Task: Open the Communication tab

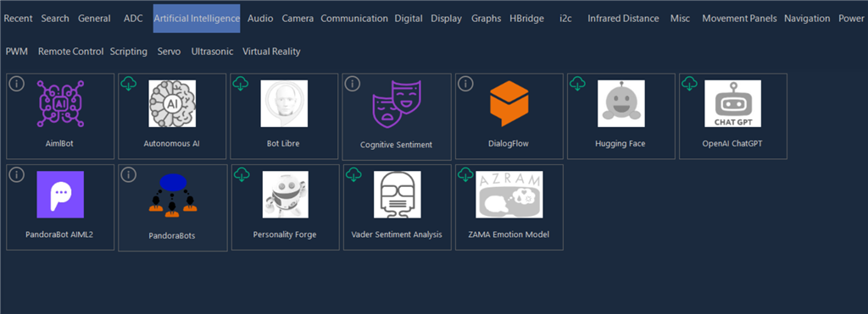Action: click(354, 19)
